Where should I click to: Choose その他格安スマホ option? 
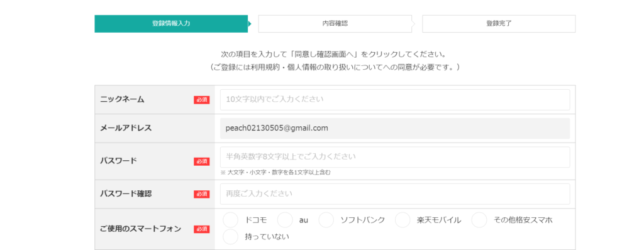[x=479, y=220]
